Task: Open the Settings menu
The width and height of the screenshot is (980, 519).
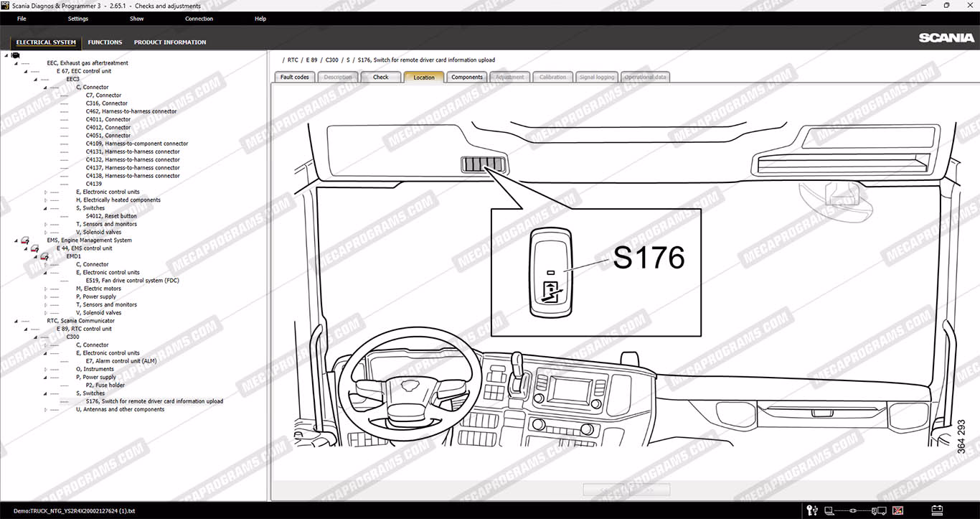Action: point(78,19)
